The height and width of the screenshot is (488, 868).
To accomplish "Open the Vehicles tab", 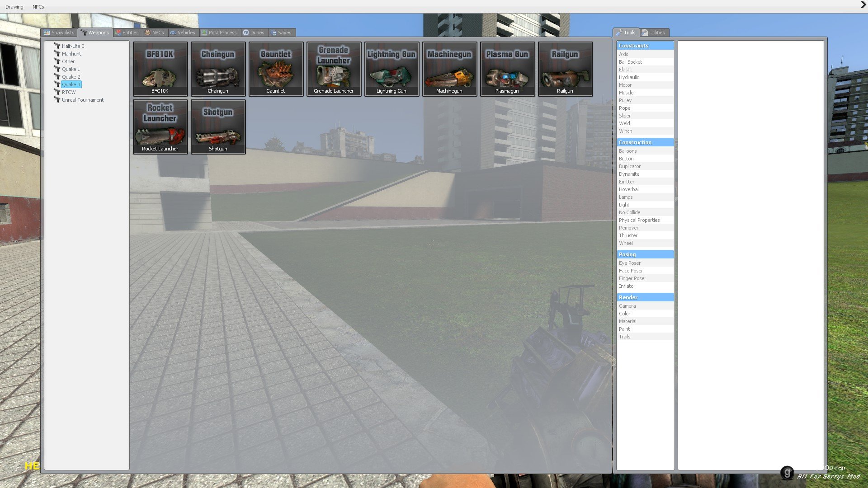I will pyautogui.click(x=182, y=33).
